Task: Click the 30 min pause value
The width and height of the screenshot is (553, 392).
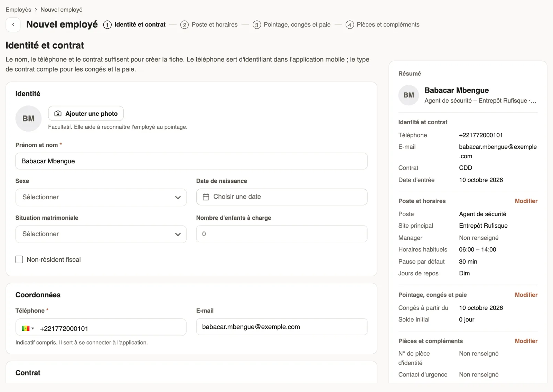Action: click(468, 262)
